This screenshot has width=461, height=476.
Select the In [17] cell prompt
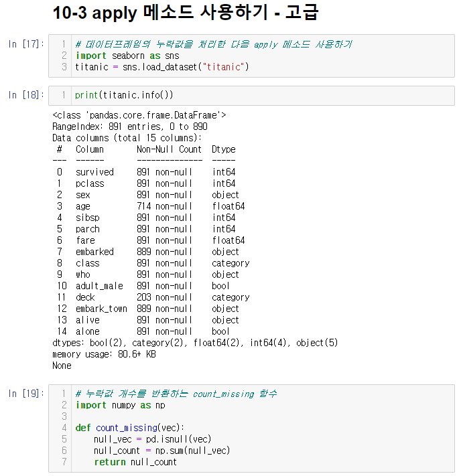click(26, 44)
